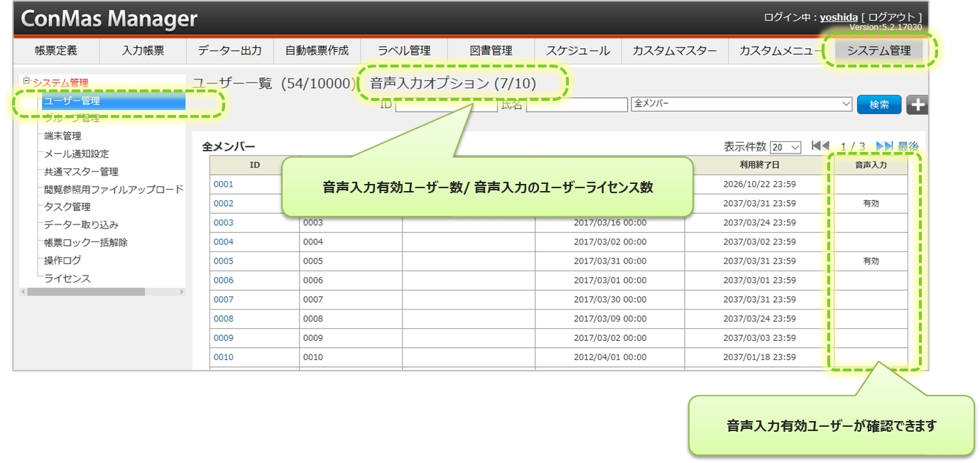
Task: Switch to the 図書管理 tab
Action: [x=491, y=50]
